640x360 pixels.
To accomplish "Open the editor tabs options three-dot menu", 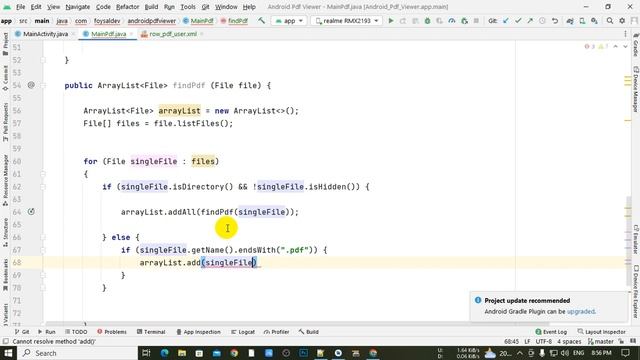I will click(625, 34).
